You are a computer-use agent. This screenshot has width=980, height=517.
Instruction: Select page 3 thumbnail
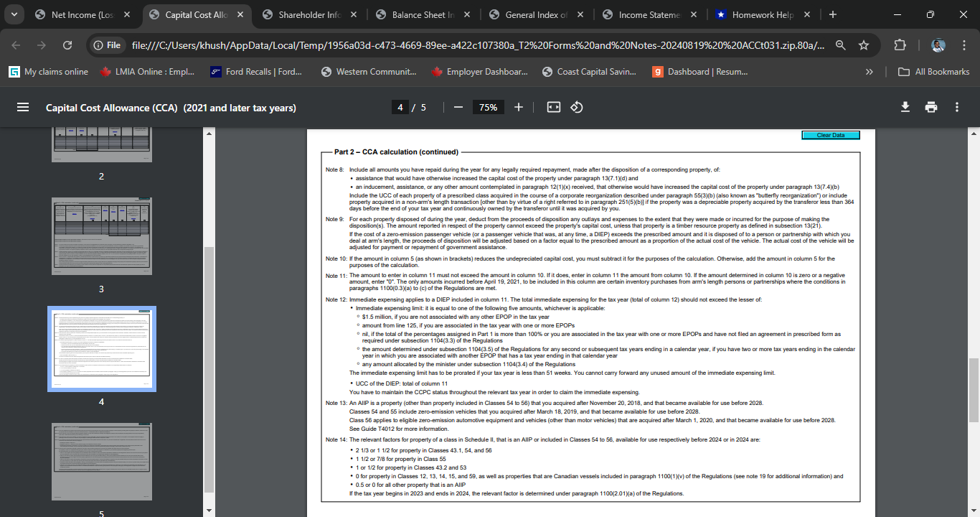[102, 236]
